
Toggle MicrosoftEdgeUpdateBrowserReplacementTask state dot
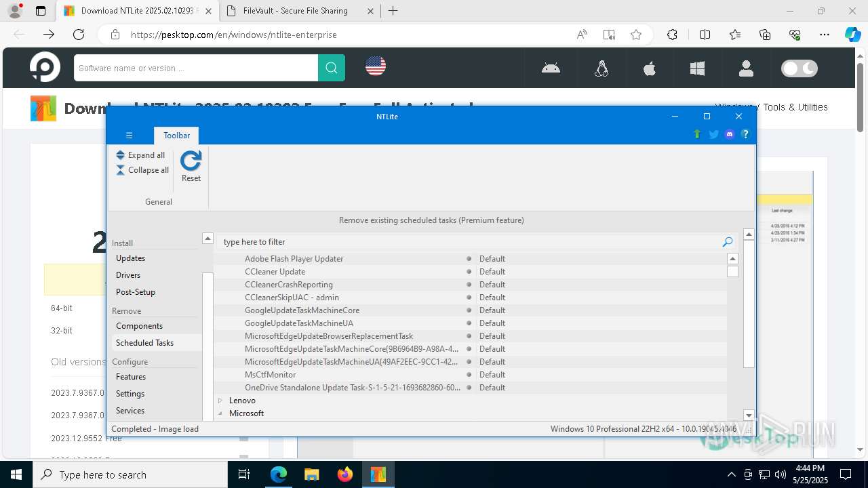tap(469, 336)
